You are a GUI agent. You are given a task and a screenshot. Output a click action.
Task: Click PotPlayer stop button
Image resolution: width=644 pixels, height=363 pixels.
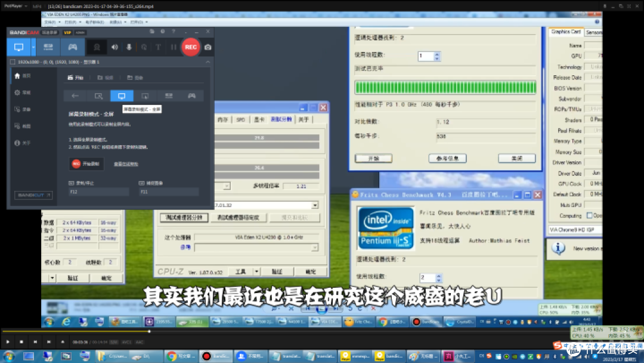pos(21,342)
